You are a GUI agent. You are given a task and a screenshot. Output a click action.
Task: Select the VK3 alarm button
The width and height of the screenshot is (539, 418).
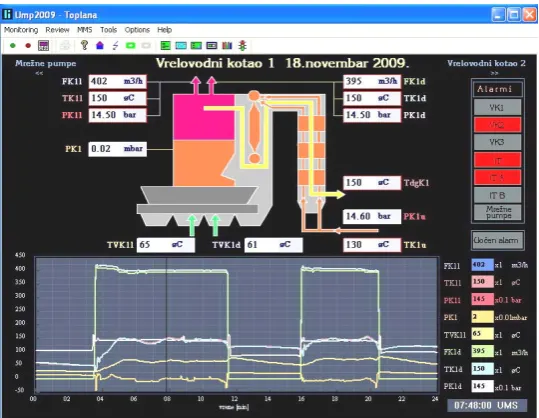point(497,142)
